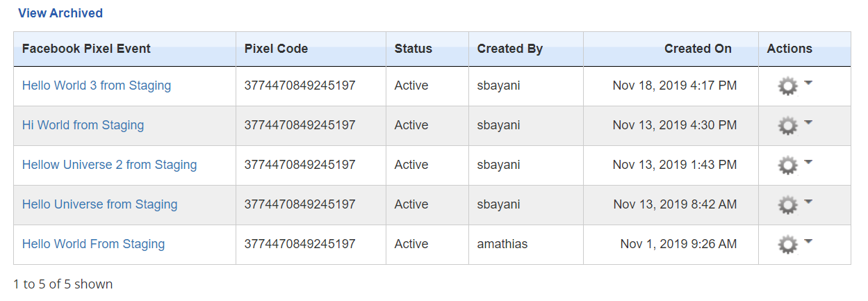Viewport: 868px width, 301px height.
Task: Expand actions arrow for Hello World 3 row
Action: (808, 83)
